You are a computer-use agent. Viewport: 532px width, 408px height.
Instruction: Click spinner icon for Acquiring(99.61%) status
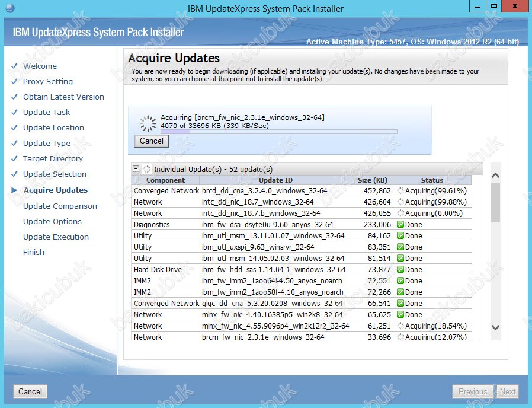pos(400,190)
